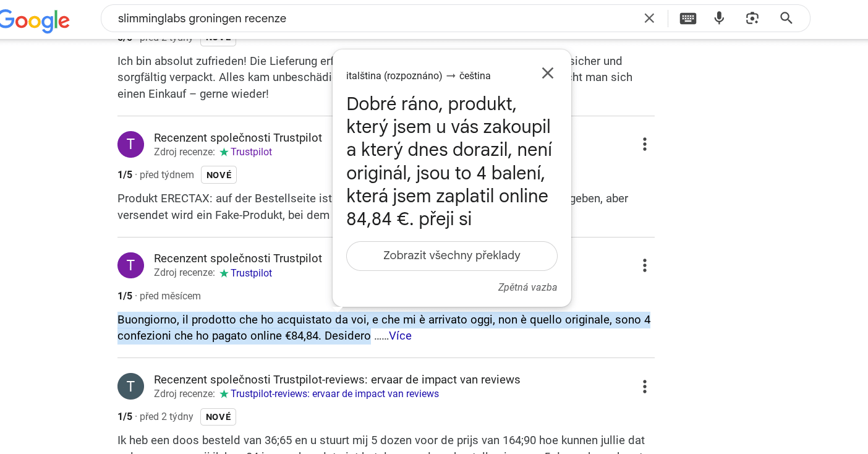
Task: Click inside the search box text
Action: [x=202, y=19]
